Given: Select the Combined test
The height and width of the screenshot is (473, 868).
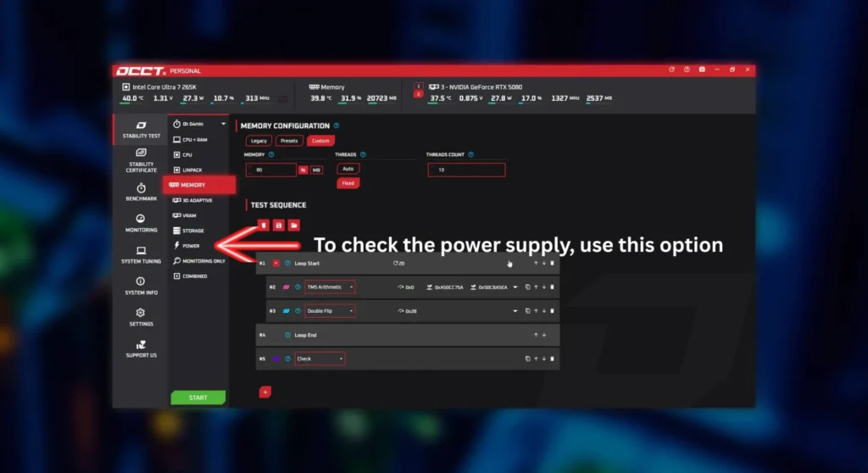Looking at the screenshot, I should (x=191, y=275).
